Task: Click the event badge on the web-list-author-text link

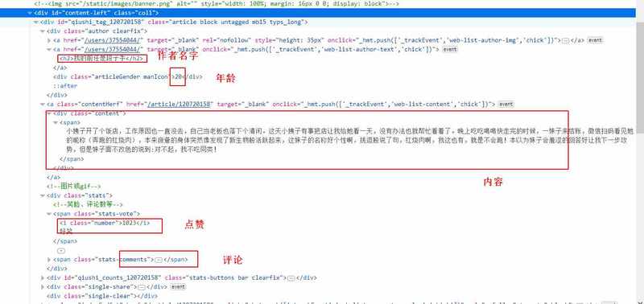Action: [450, 49]
